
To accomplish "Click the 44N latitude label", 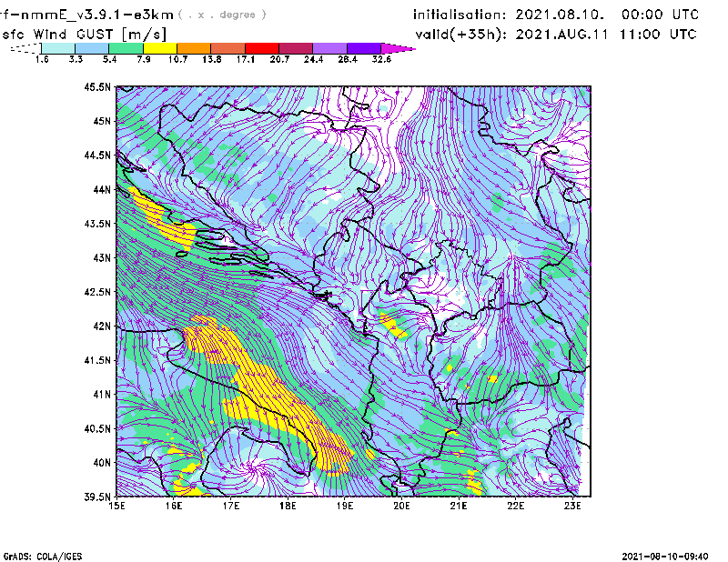I will (x=102, y=189).
